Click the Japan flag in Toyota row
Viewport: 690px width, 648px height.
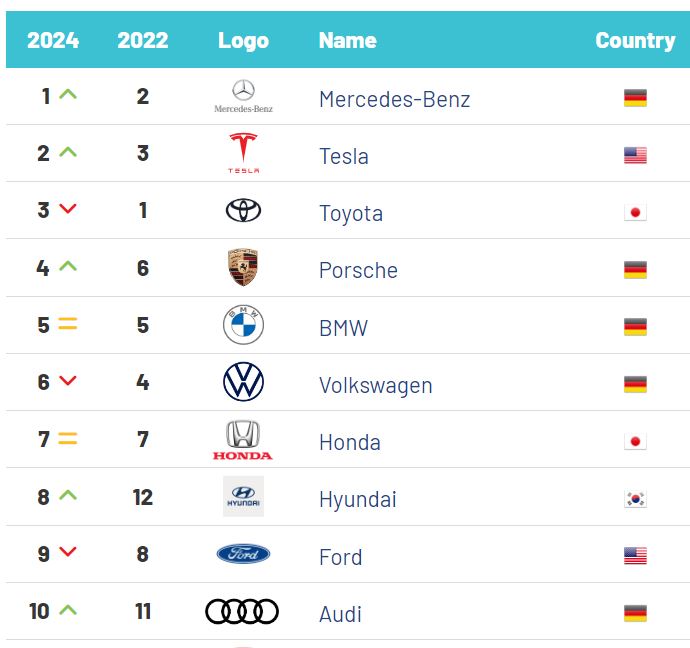tap(635, 212)
